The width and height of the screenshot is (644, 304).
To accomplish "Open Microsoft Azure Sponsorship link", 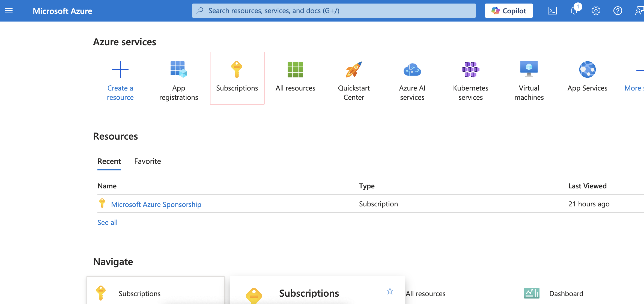I will tap(156, 204).
